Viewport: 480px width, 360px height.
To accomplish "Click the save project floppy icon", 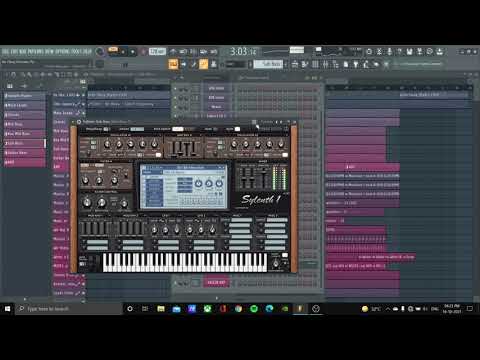I will pos(409,51).
